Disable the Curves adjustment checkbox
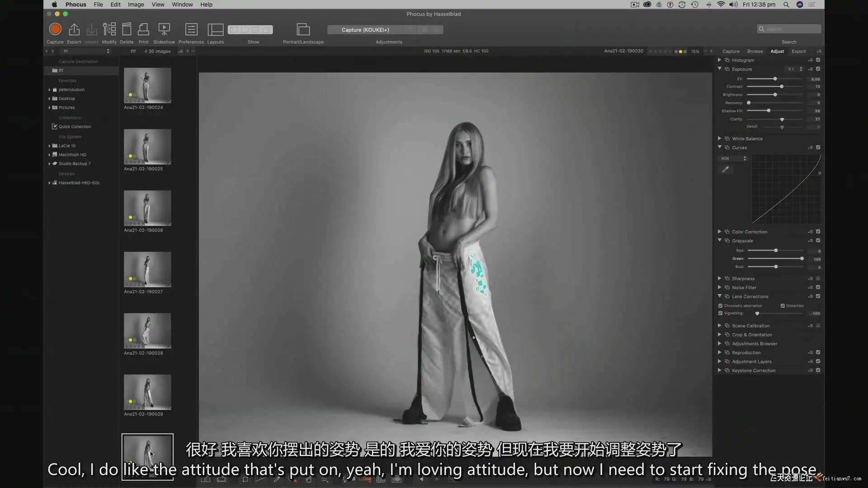This screenshot has width=868, height=488. pyautogui.click(x=818, y=148)
